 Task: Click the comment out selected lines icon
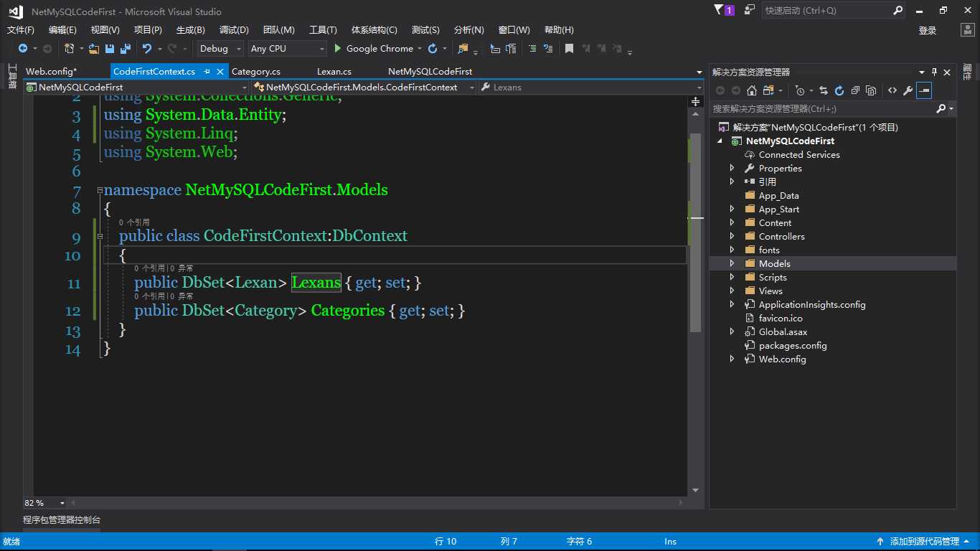[x=532, y=49]
